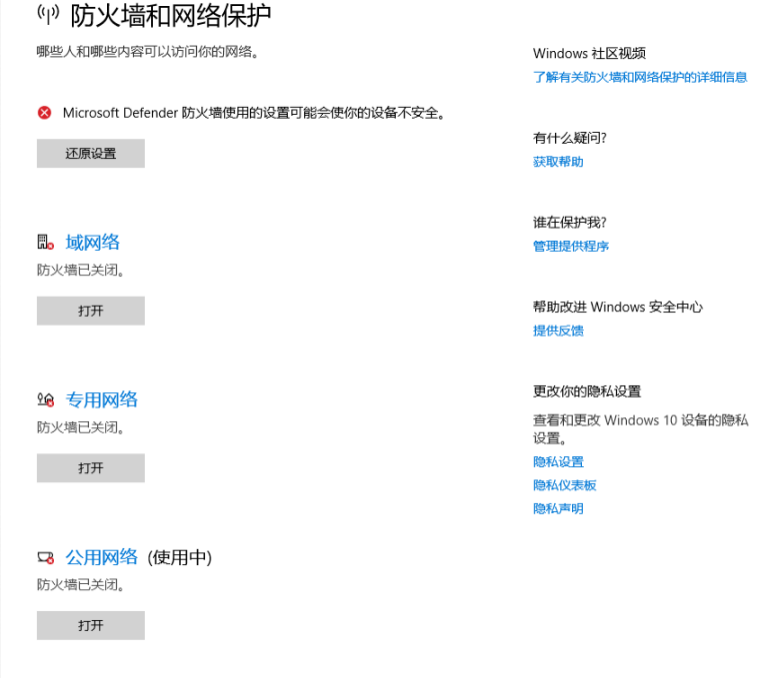Click 防火墙已关闭 status under 公用网络
782x678 pixels.
80,584
